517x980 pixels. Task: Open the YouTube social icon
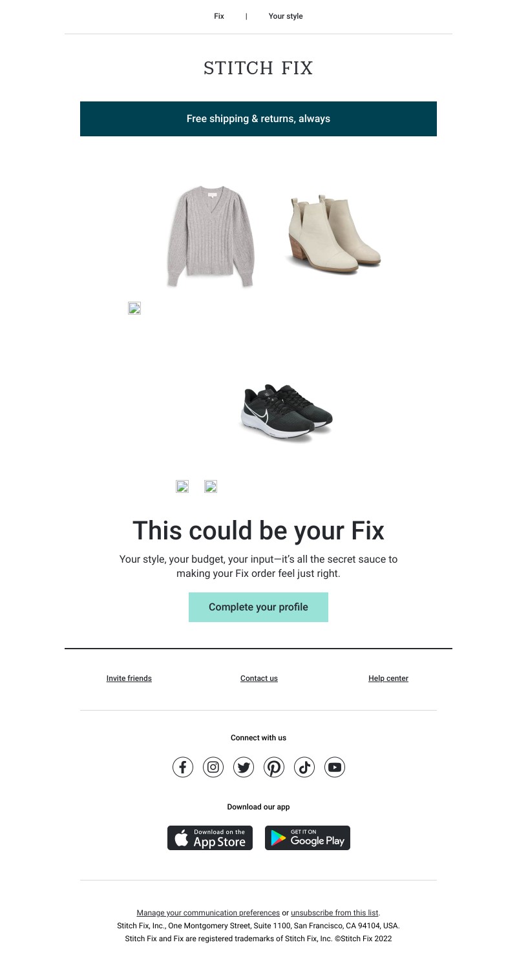[x=335, y=767]
